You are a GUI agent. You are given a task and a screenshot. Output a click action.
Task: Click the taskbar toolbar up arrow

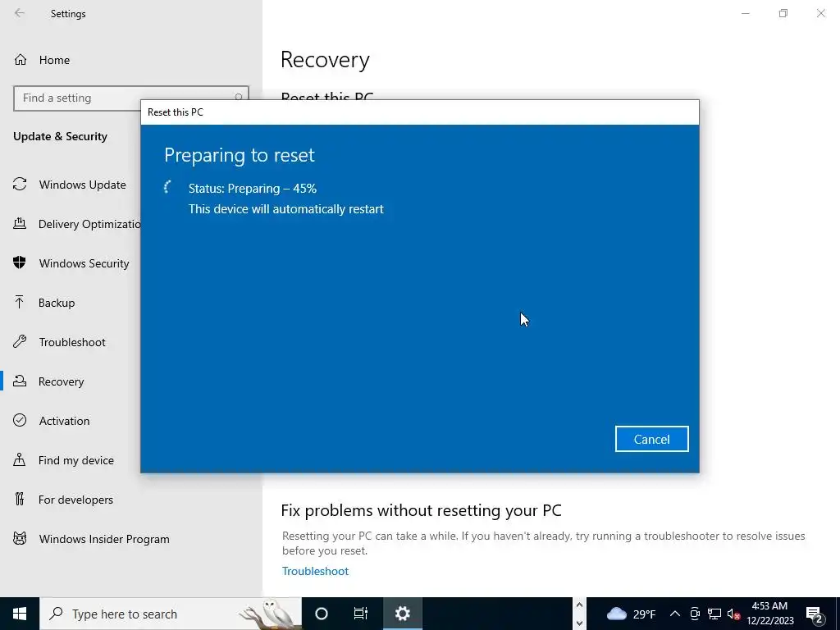click(579, 605)
